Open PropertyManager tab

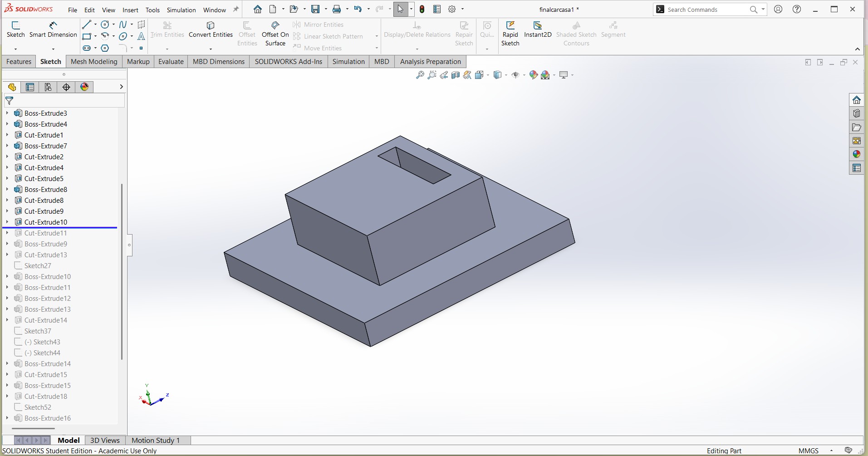coord(30,87)
